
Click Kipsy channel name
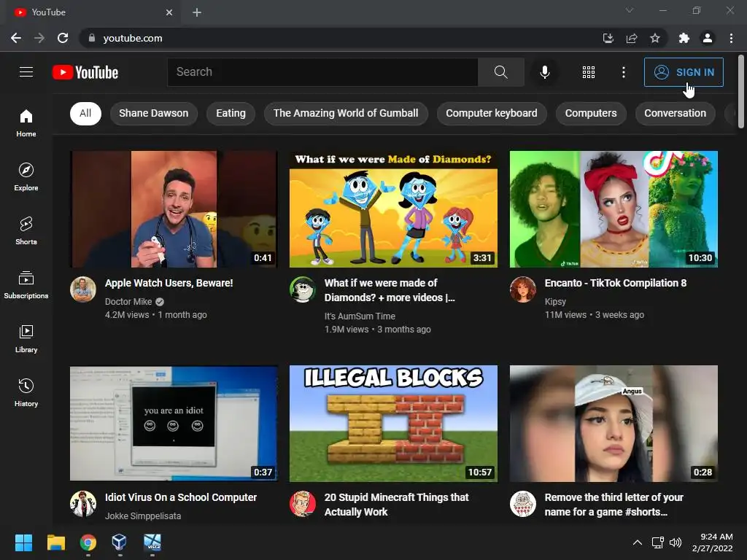(x=555, y=301)
